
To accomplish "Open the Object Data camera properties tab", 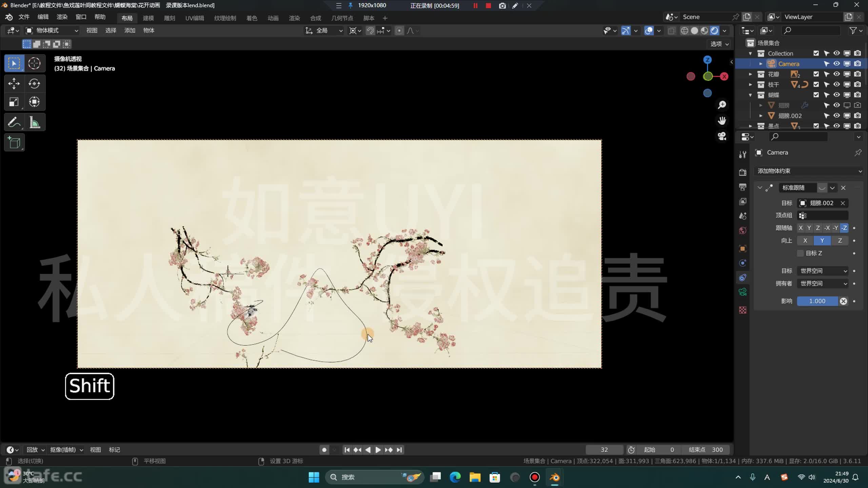I will [743, 292].
